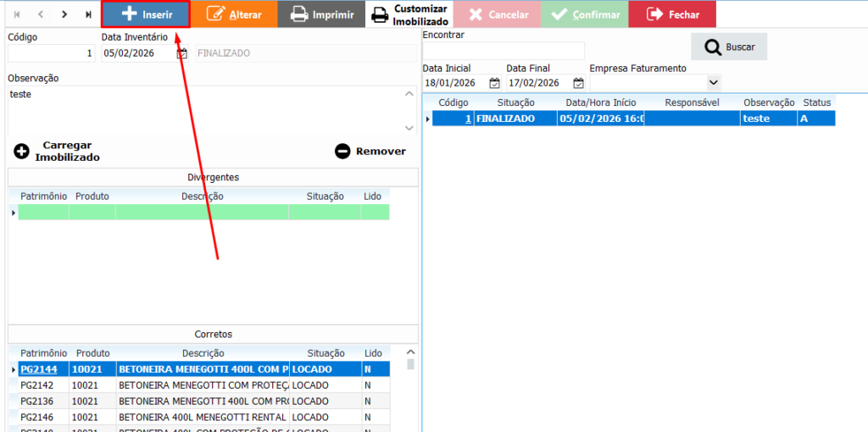Go to previous record arrow
Viewport: 868px width, 432px height.
point(41,14)
